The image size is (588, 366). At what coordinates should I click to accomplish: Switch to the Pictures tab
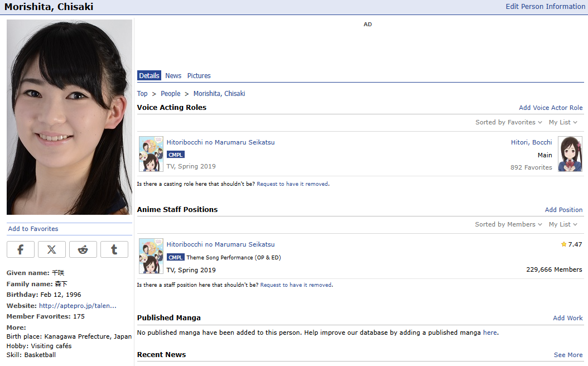pyautogui.click(x=199, y=76)
